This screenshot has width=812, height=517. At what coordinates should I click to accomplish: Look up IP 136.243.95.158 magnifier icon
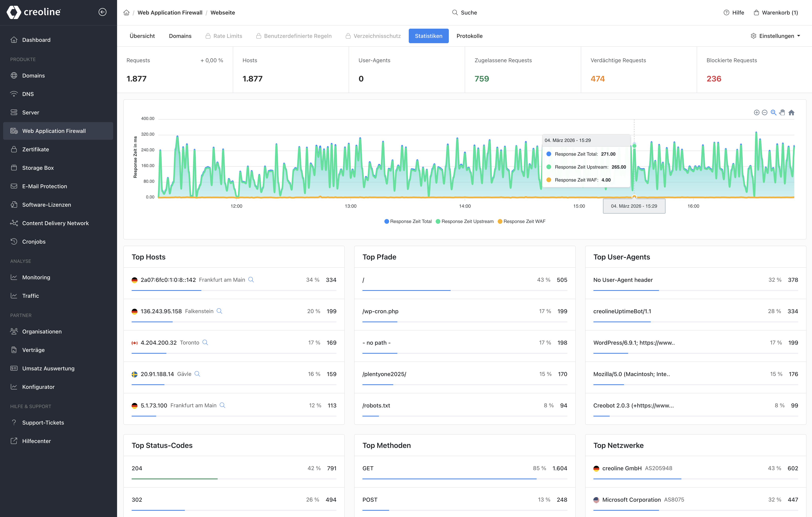click(219, 311)
